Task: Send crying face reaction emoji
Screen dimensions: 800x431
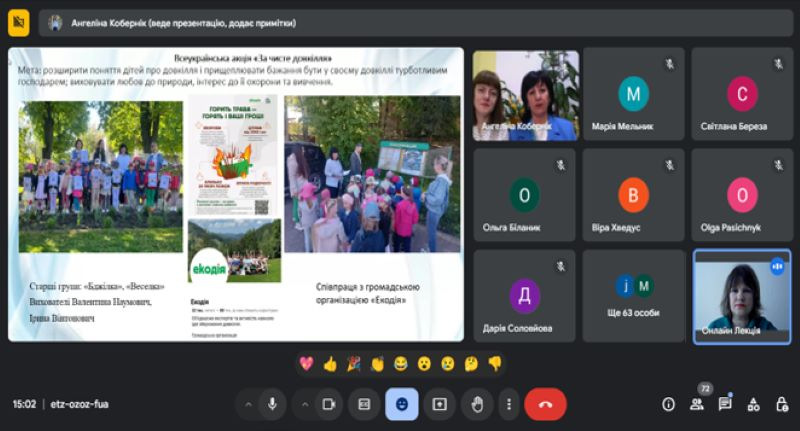Action: tap(448, 364)
